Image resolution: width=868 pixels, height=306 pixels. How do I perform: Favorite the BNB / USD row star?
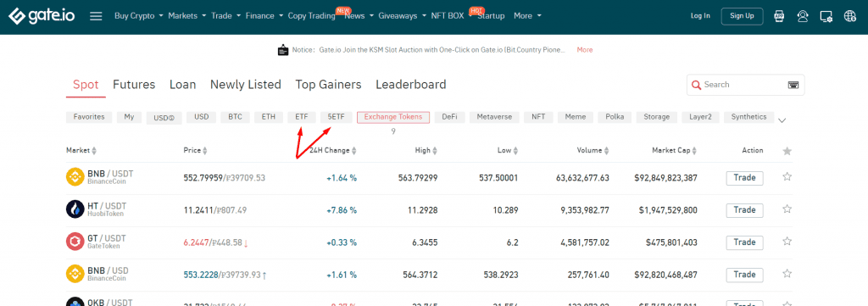[x=787, y=274]
